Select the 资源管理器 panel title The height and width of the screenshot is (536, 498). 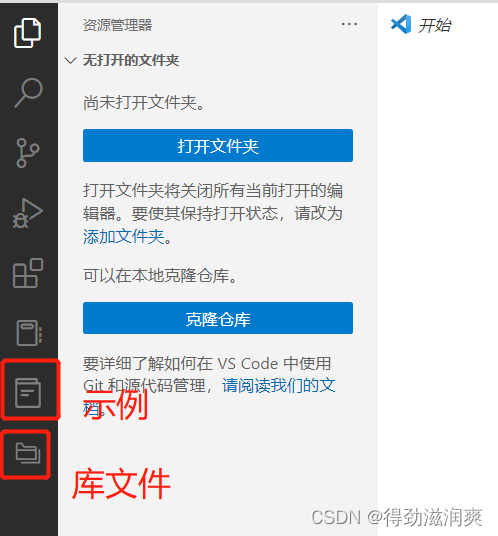tap(117, 25)
